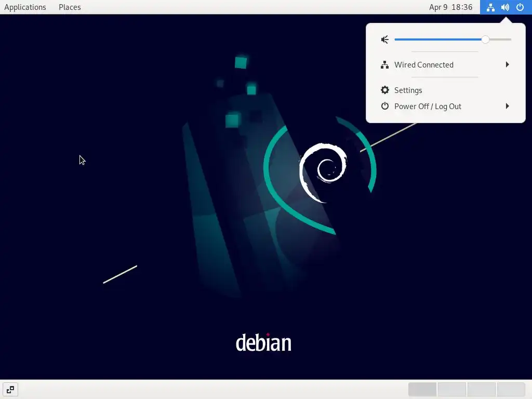Screen dimensions: 532x399
Task: Click the speaker volume icon in top bar
Action: [505, 7]
